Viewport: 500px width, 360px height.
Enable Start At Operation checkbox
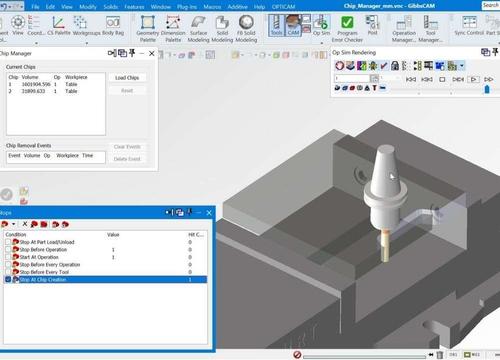click(8, 257)
